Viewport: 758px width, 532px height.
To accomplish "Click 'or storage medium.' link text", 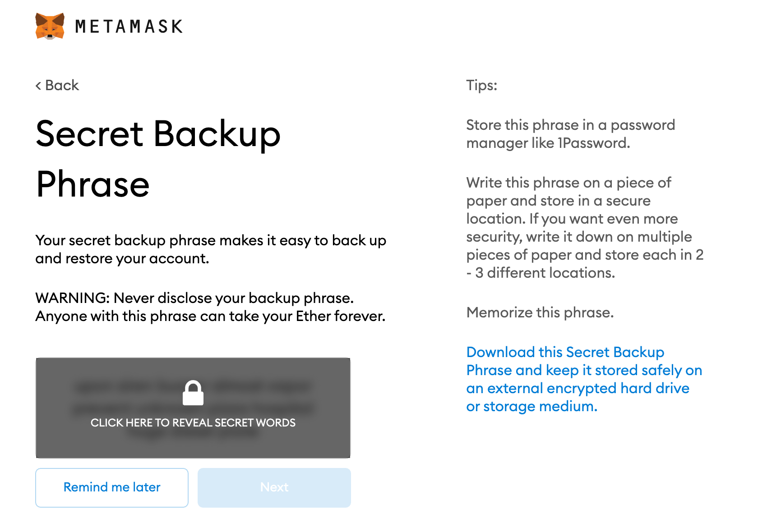I will [532, 406].
